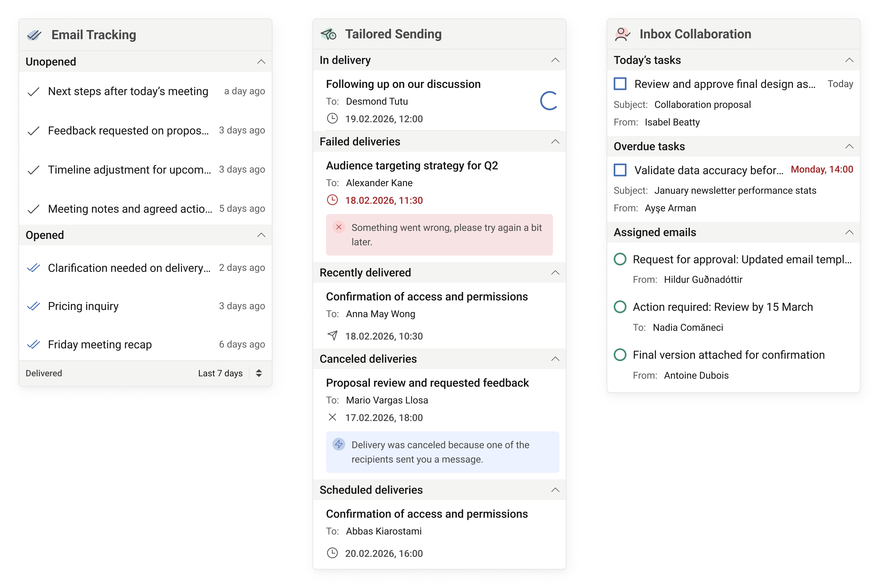The width and height of the screenshot is (879, 588).
Task: Check the Review and approve final design task
Action: click(620, 84)
